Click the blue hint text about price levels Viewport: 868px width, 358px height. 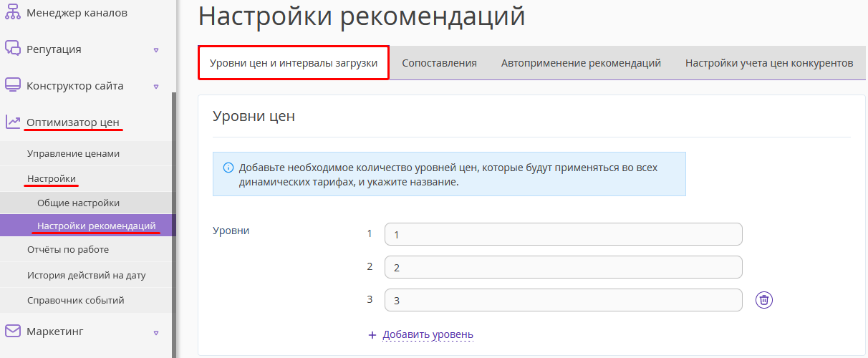point(448,174)
